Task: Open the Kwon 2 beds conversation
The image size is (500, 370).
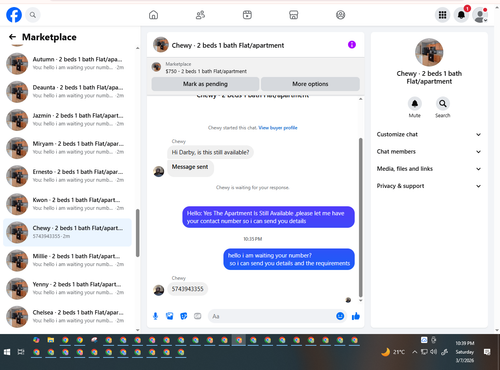Action: click(x=67, y=204)
